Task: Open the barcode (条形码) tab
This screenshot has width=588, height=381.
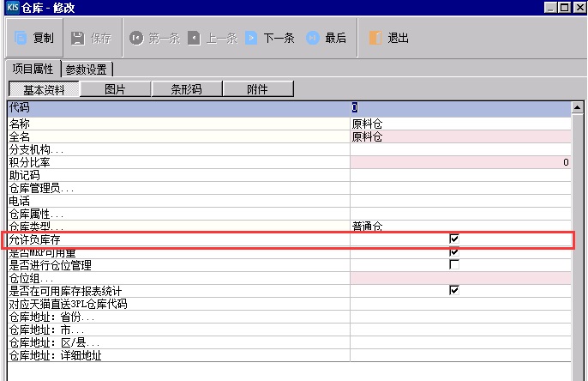Action: pyautogui.click(x=186, y=88)
